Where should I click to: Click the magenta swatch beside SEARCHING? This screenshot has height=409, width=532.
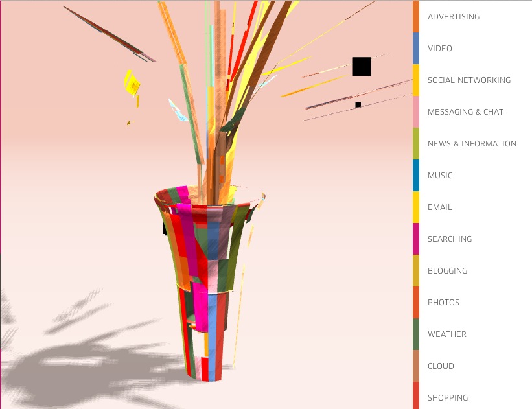coord(415,239)
